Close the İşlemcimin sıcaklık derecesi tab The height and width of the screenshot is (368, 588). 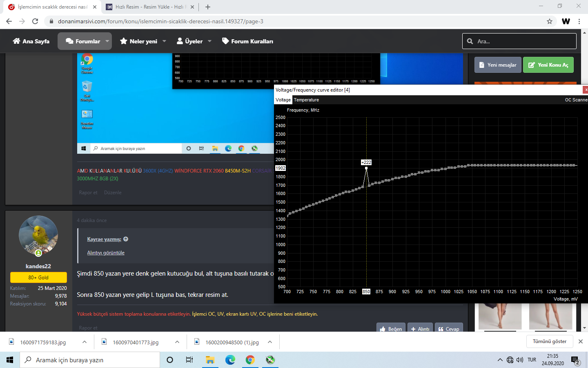[95, 7]
